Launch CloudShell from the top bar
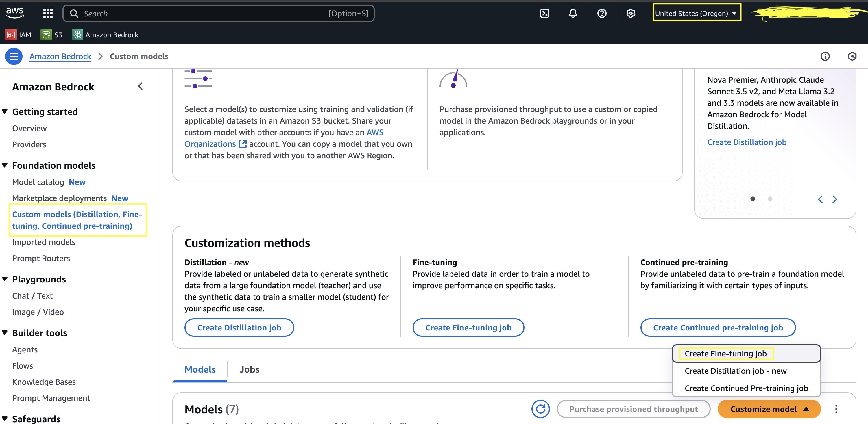Image resolution: width=868 pixels, height=424 pixels. coord(544,14)
